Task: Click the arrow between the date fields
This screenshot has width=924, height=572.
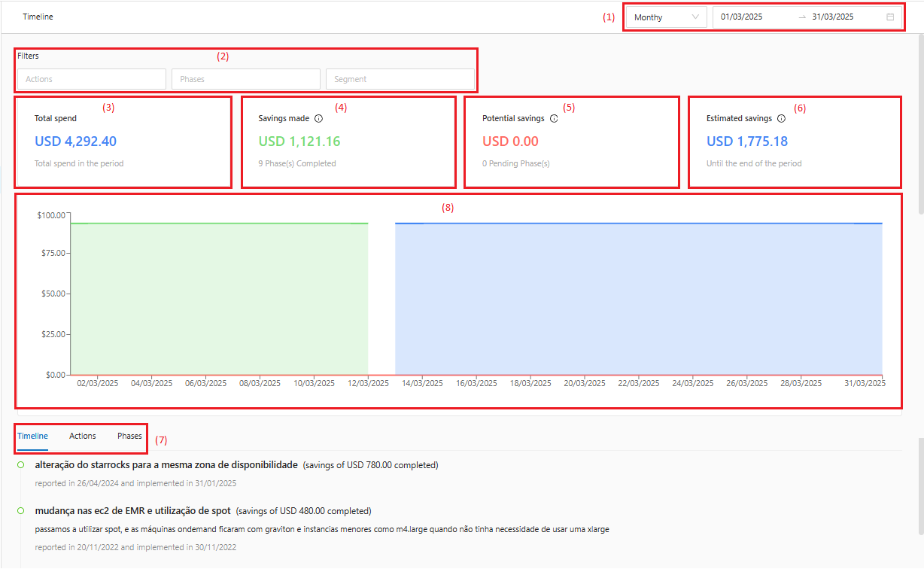Action: [x=801, y=17]
